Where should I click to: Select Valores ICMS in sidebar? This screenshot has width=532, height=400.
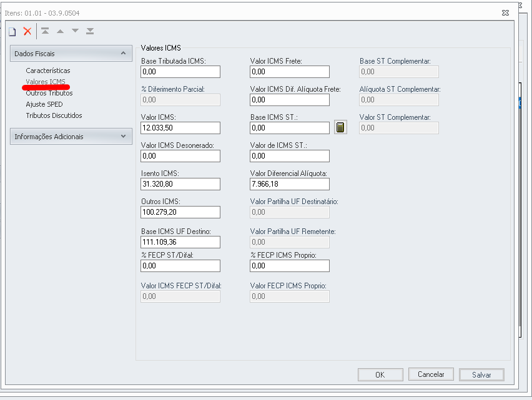(46, 82)
